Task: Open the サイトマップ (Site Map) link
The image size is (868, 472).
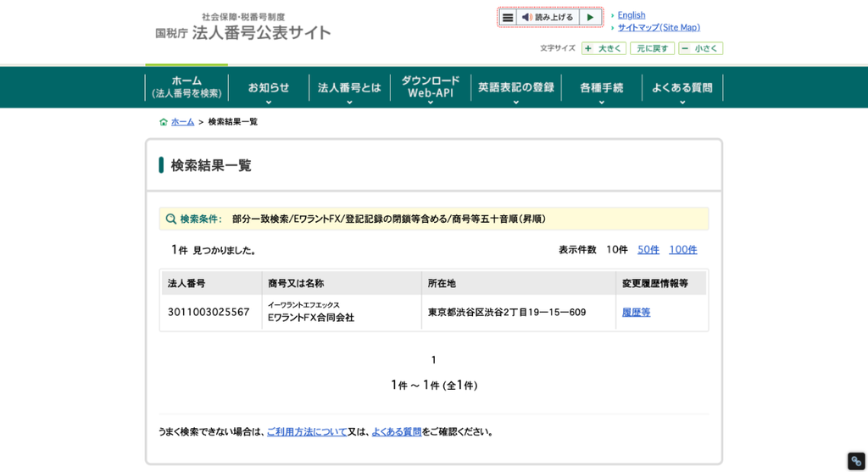Action: coord(659,27)
